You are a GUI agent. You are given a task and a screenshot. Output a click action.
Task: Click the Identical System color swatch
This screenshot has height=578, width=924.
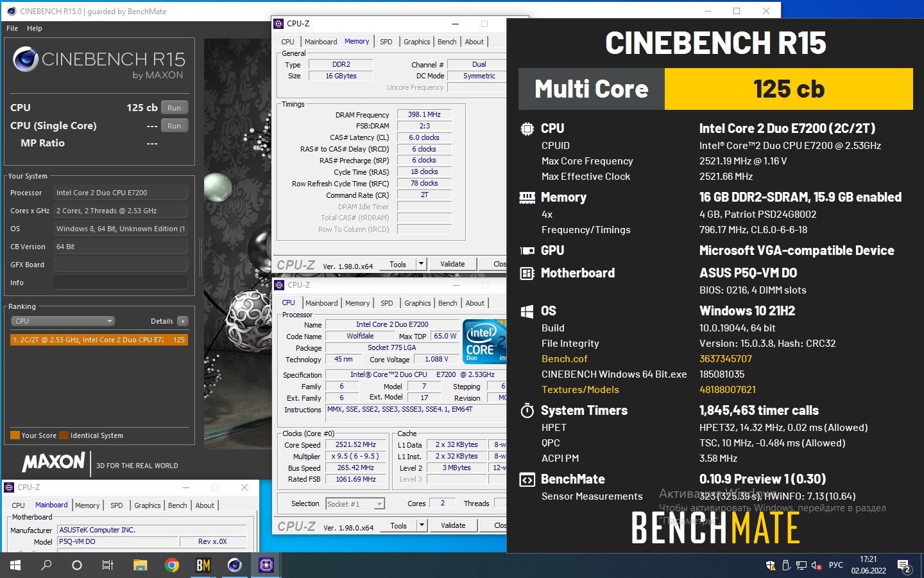[64, 435]
